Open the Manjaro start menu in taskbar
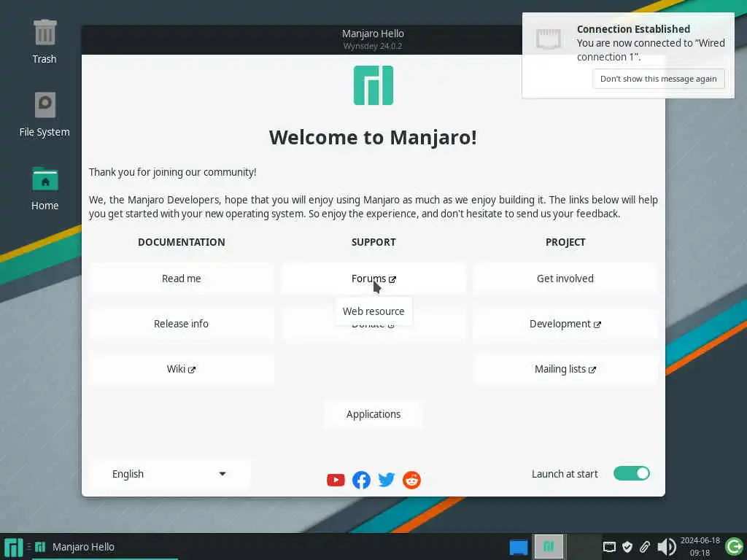 tap(13, 547)
